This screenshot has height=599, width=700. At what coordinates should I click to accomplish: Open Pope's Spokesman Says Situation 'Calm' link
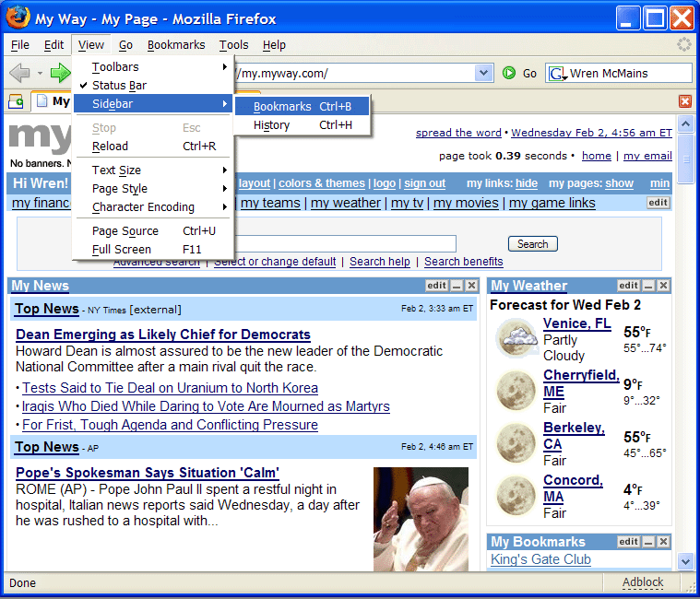(148, 473)
